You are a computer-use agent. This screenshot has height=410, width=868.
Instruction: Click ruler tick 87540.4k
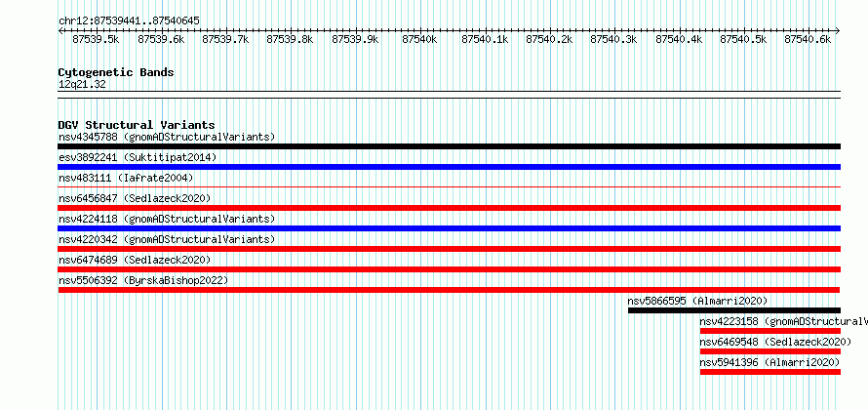click(x=679, y=39)
